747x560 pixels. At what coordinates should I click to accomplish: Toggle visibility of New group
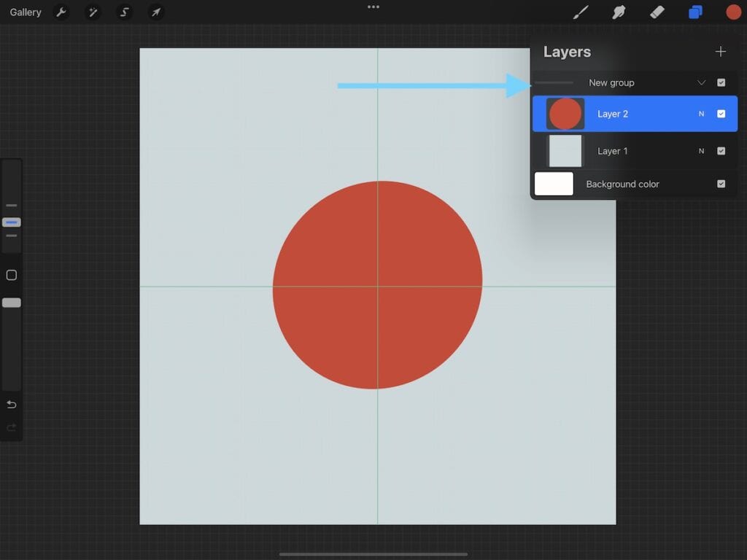pyautogui.click(x=721, y=83)
